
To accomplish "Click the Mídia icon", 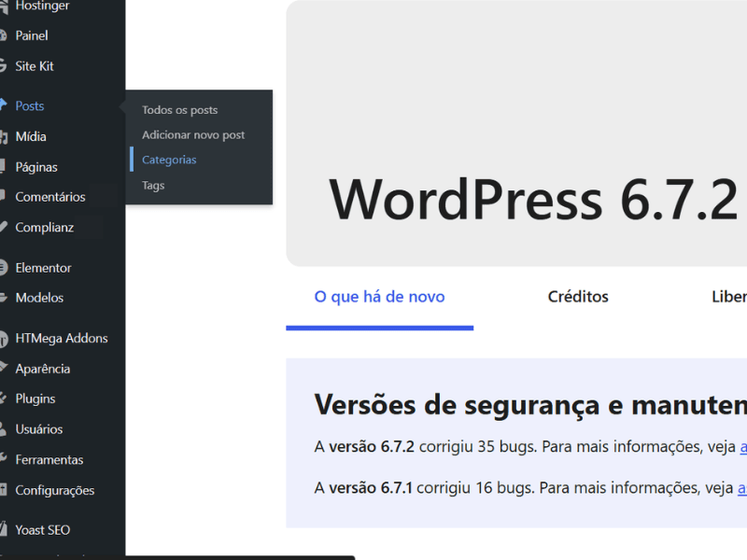I will click(4, 137).
